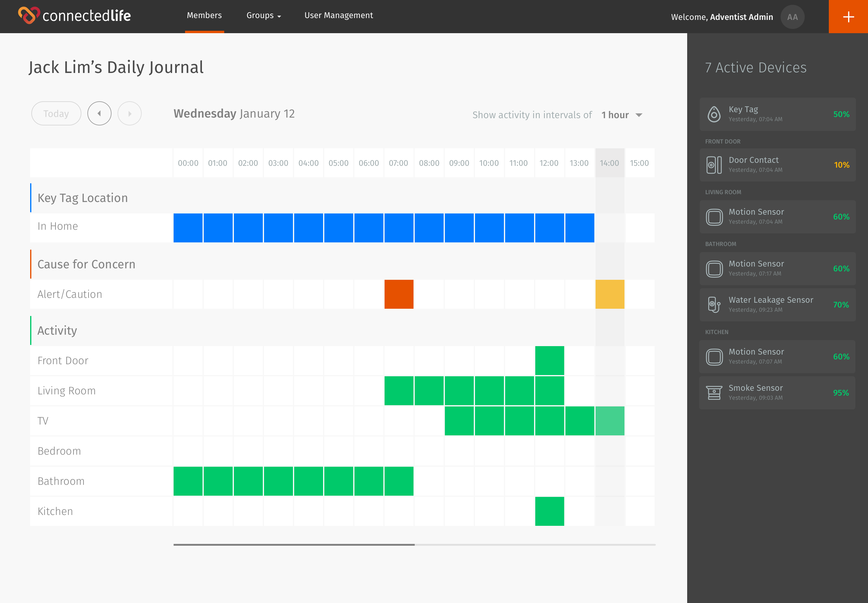Click the Today button

pos(56,113)
